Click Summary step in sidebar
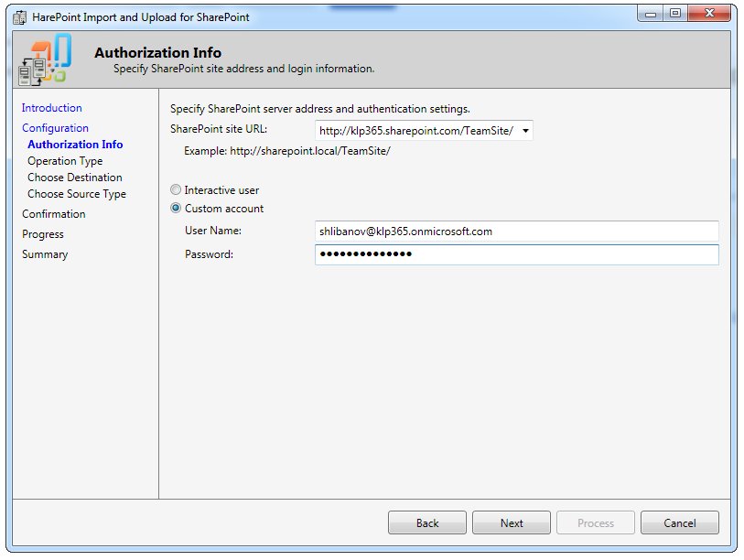 tap(45, 254)
